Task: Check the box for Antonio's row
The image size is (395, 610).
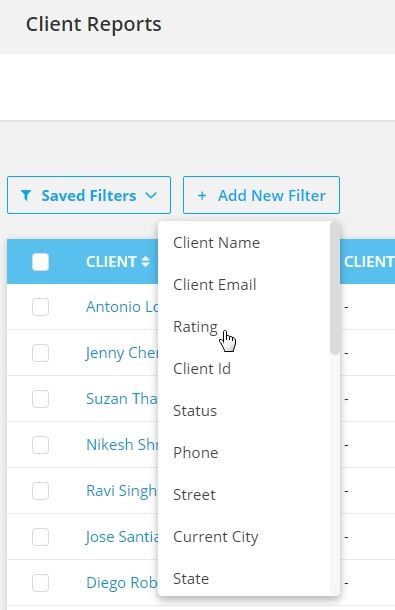Action: [40, 307]
